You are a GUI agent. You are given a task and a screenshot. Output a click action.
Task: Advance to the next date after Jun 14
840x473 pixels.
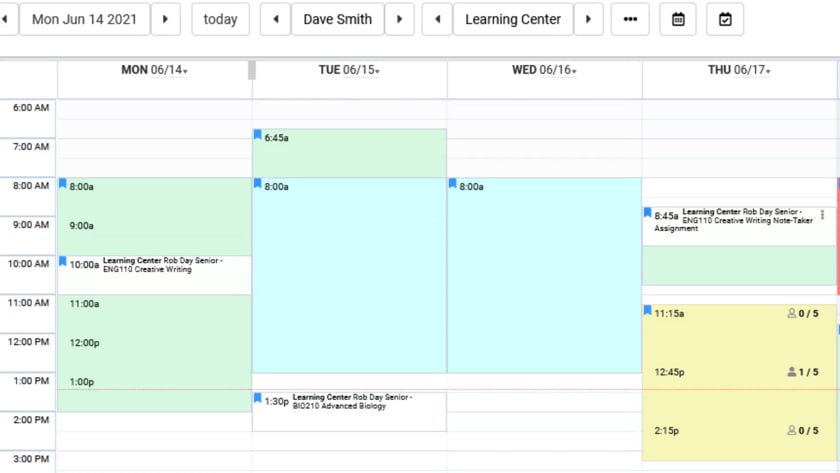165,19
